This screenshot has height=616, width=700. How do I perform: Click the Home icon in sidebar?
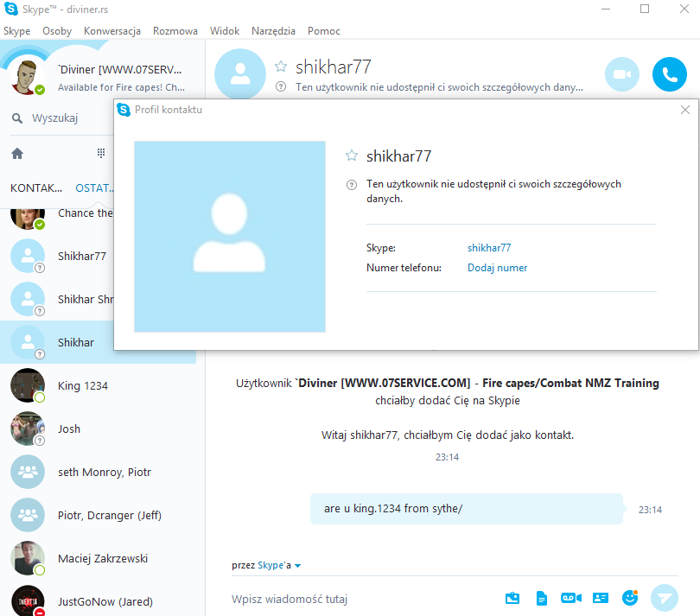click(17, 154)
